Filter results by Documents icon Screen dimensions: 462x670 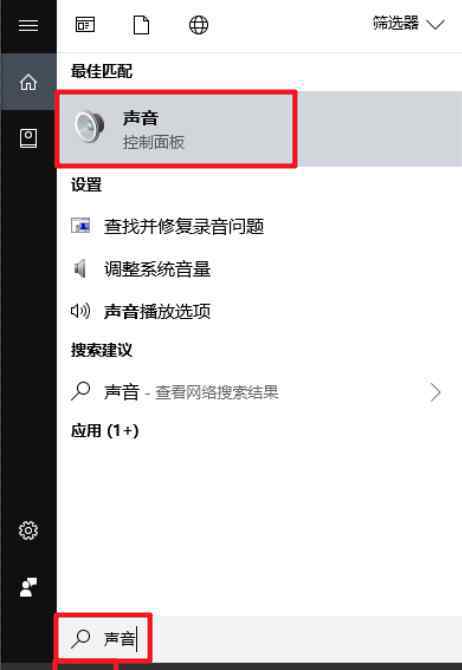coord(141,25)
